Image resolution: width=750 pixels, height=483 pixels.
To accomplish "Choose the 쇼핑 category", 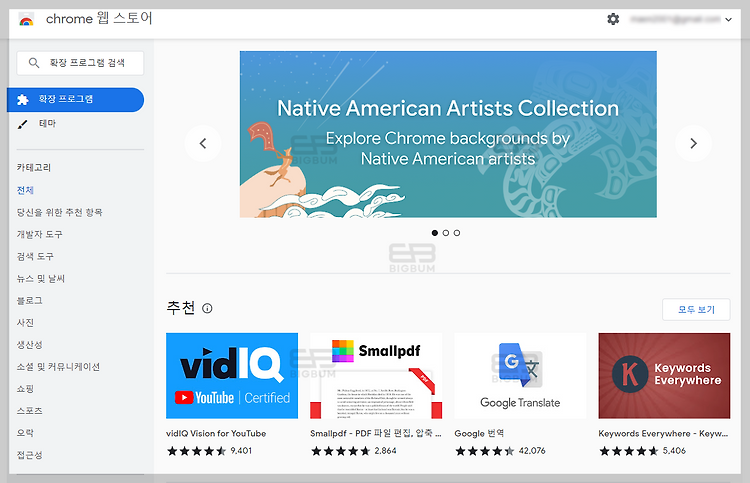I will [25, 388].
